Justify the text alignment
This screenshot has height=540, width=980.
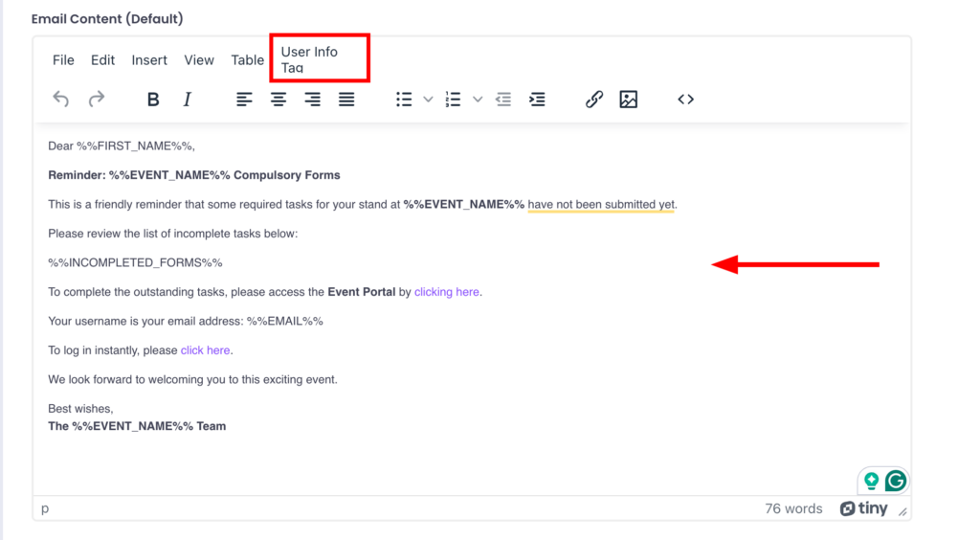(346, 100)
